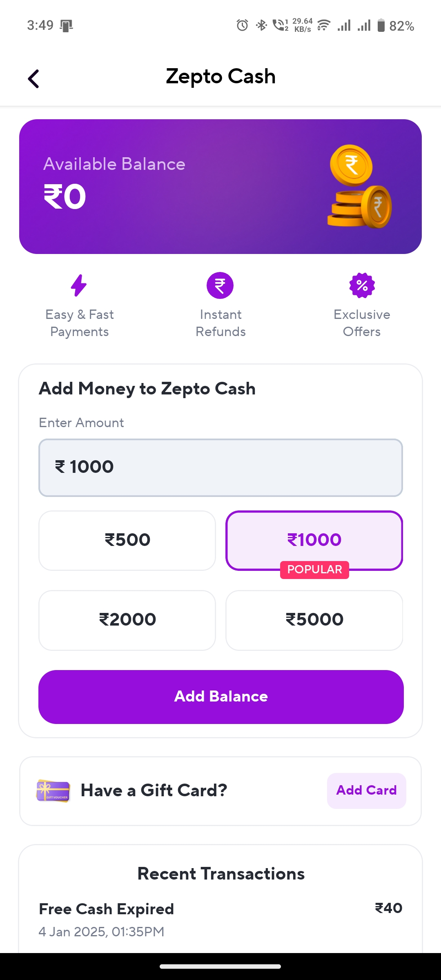Tap the battery indicator icon
Viewport: 441px width, 980px height.
pyautogui.click(x=381, y=25)
